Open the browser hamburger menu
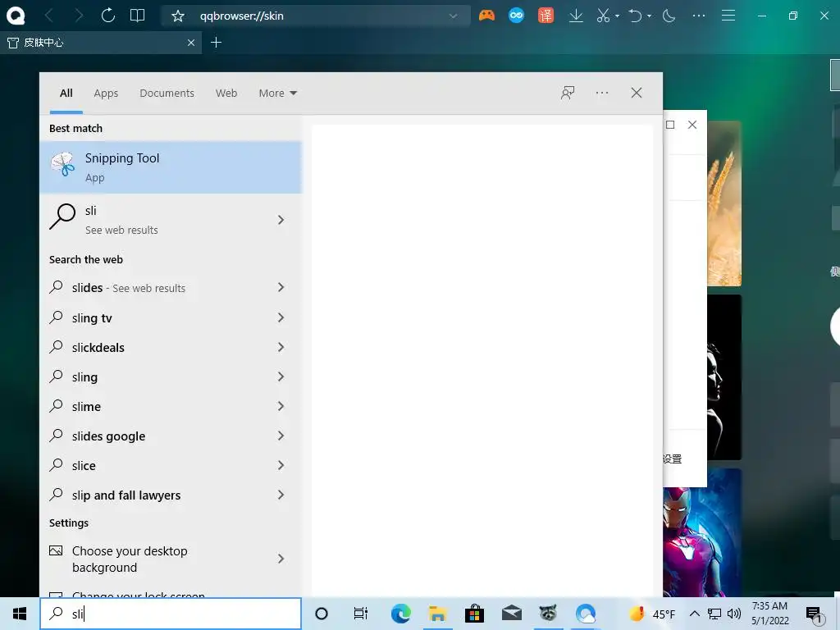 (x=728, y=16)
